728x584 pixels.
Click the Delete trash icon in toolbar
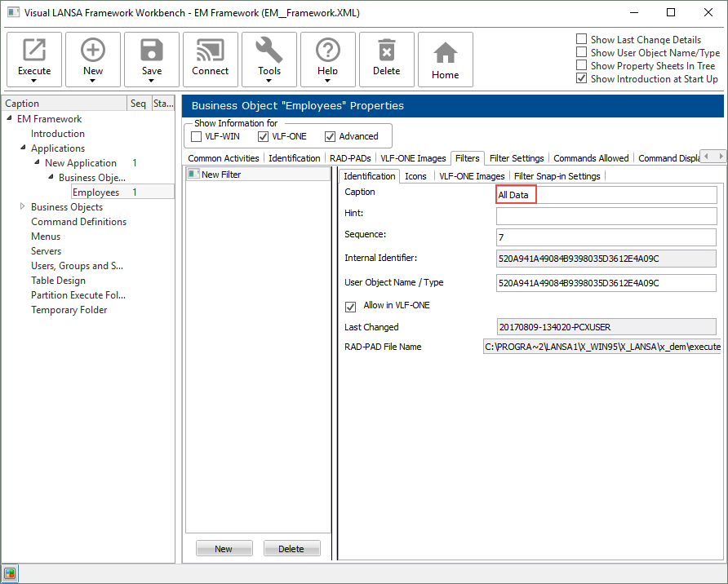click(386, 50)
